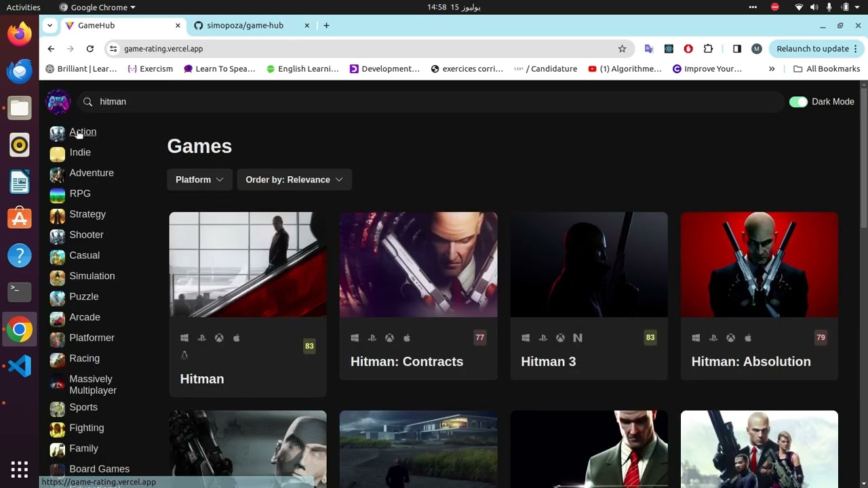Click the Platformer genre thumbnail icon
868x488 pixels.
(58, 339)
